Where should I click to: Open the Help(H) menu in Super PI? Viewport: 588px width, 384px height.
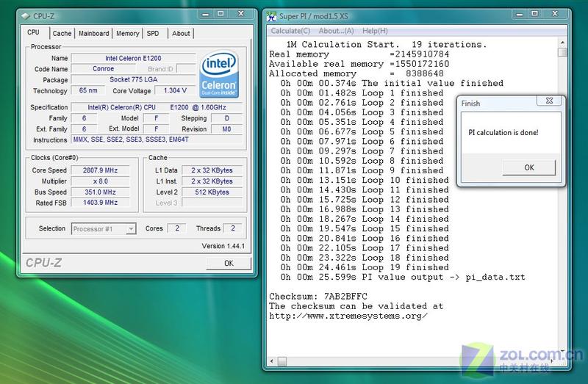375,31
